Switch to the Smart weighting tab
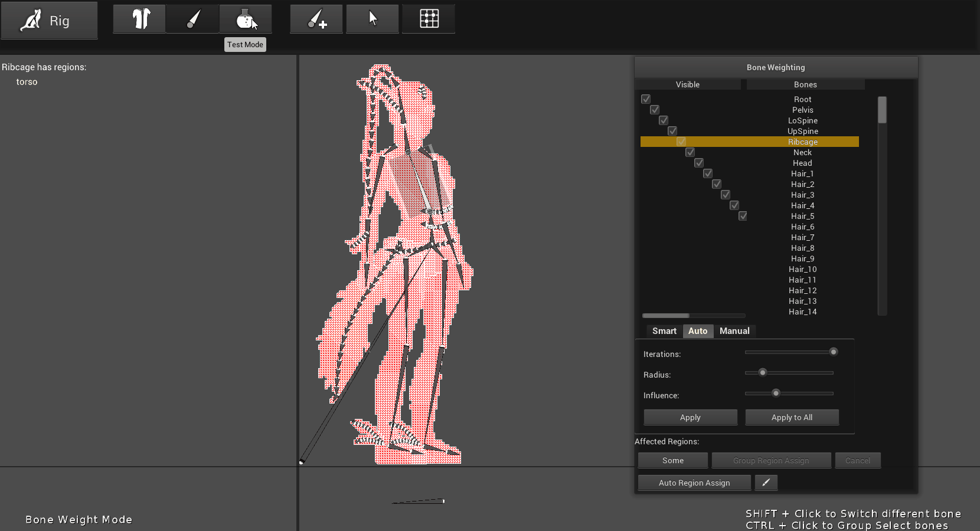Viewport: 980px width, 531px height. 664,331
